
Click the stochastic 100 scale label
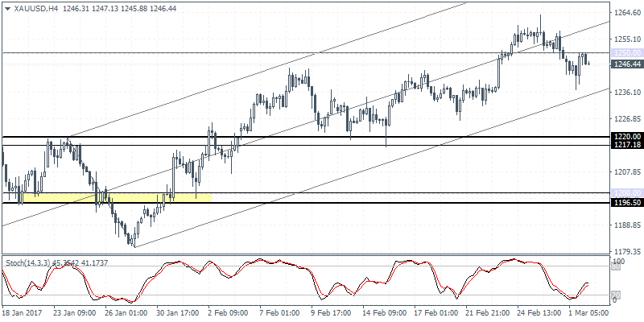620,262
